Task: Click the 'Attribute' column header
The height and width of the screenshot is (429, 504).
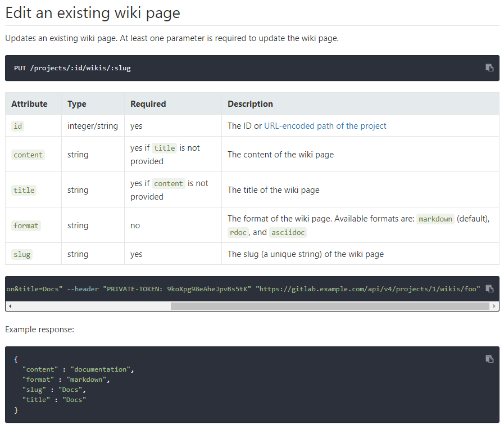Action: pos(29,104)
